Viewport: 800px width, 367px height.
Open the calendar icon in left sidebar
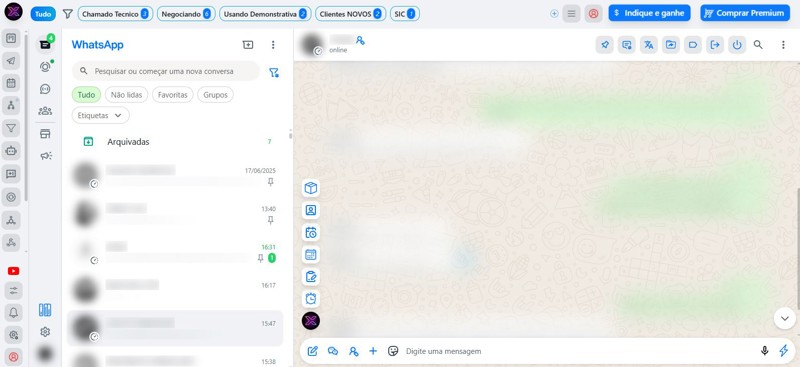(11, 83)
